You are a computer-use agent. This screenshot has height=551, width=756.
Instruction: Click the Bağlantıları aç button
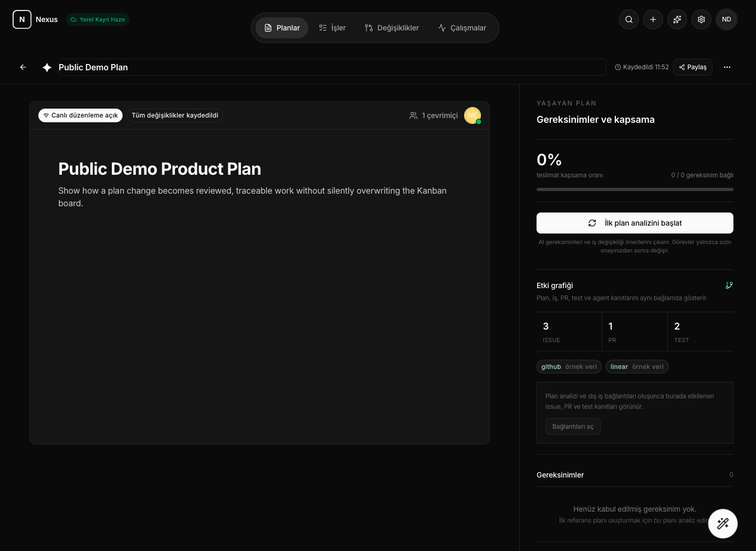(x=573, y=427)
